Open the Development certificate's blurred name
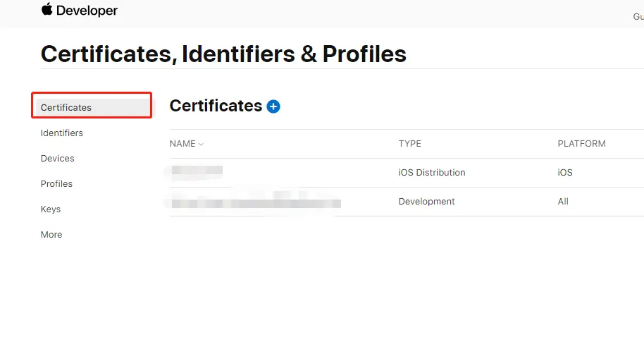The image size is (644, 354). 255,202
